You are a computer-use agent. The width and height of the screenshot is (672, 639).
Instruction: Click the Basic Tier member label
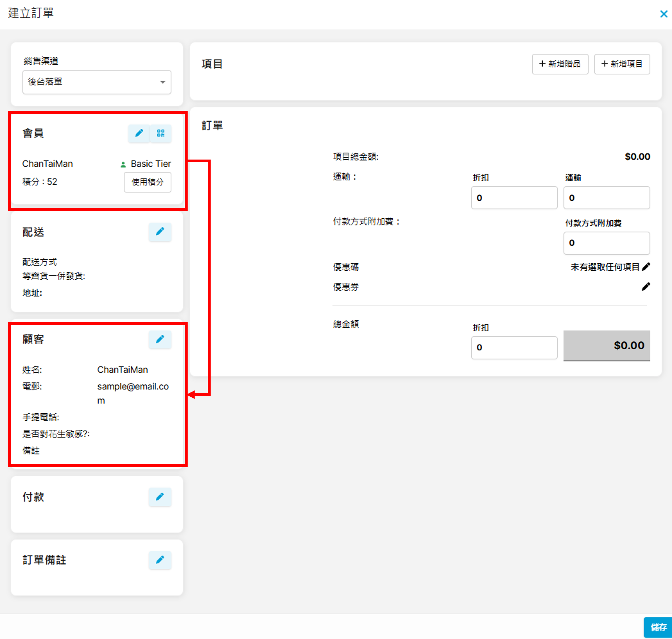click(x=150, y=164)
